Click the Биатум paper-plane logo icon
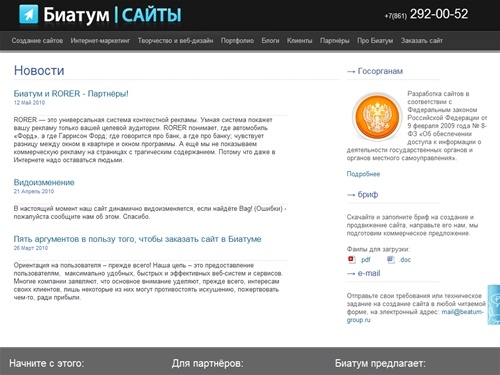 (x=29, y=14)
